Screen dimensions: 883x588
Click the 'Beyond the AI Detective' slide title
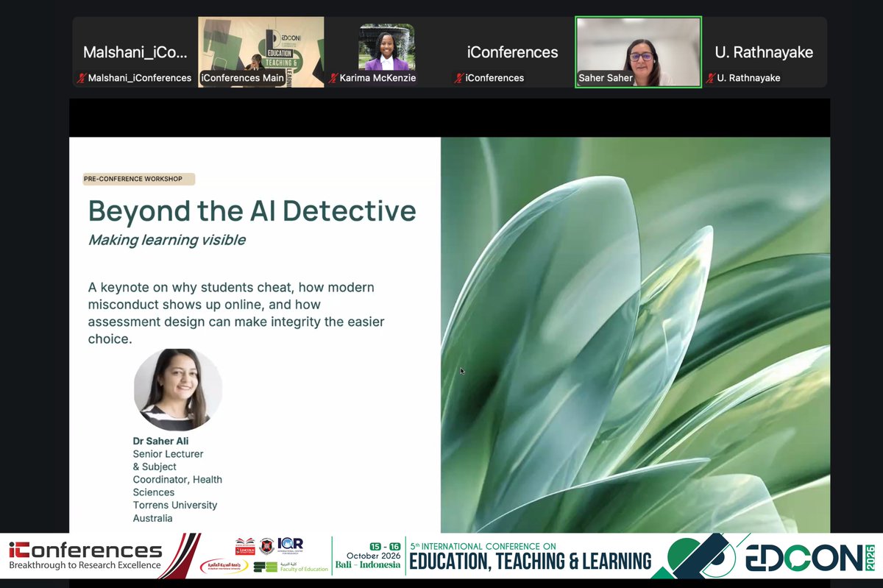(252, 210)
